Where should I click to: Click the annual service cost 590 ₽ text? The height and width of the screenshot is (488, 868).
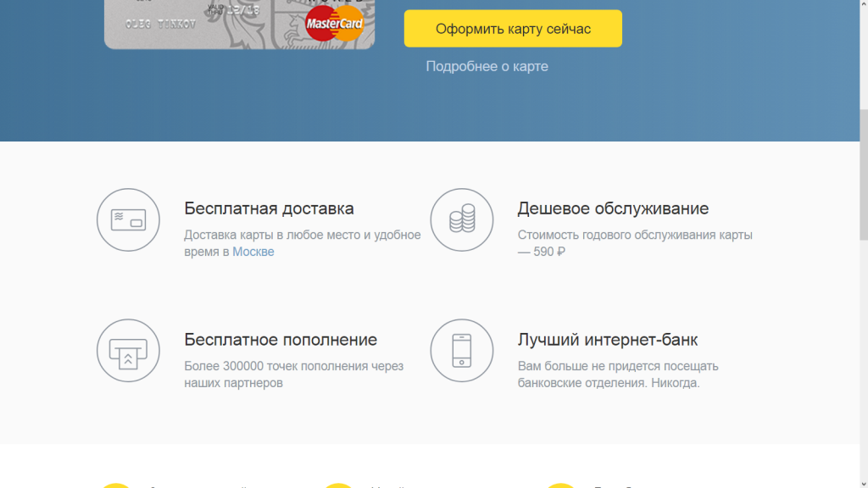pyautogui.click(x=549, y=252)
